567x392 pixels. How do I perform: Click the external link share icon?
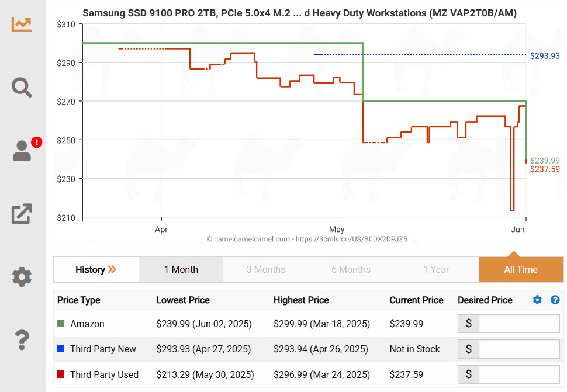(x=22, y=214)
